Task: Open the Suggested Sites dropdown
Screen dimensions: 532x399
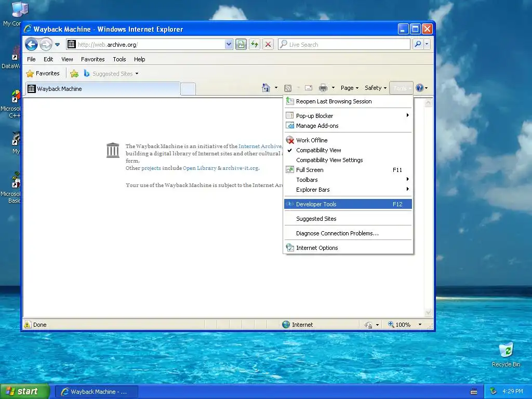Action: point(111,73)
